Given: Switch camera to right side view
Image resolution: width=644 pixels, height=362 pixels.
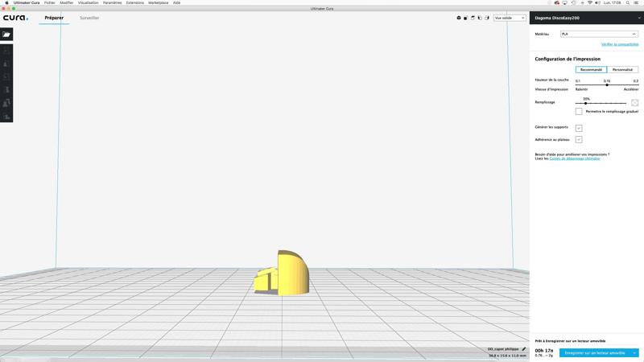Looking at the screenshot, I should [x=487, y=18].
